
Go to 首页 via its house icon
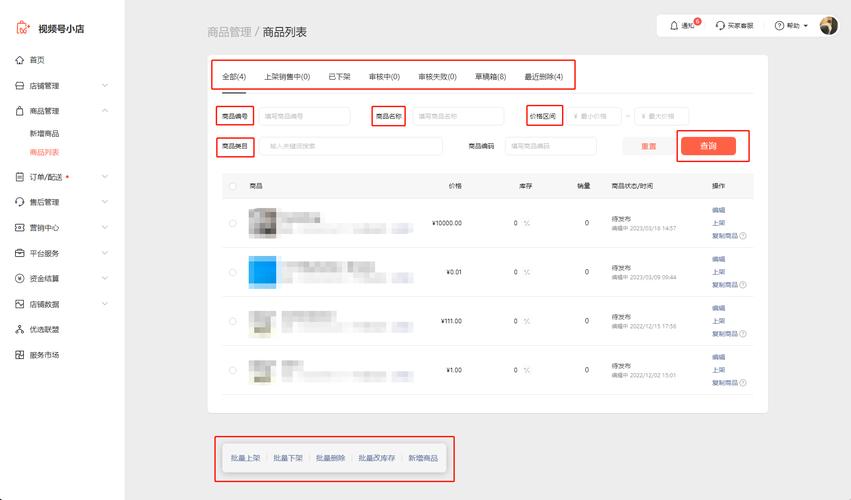pos(20,60)
